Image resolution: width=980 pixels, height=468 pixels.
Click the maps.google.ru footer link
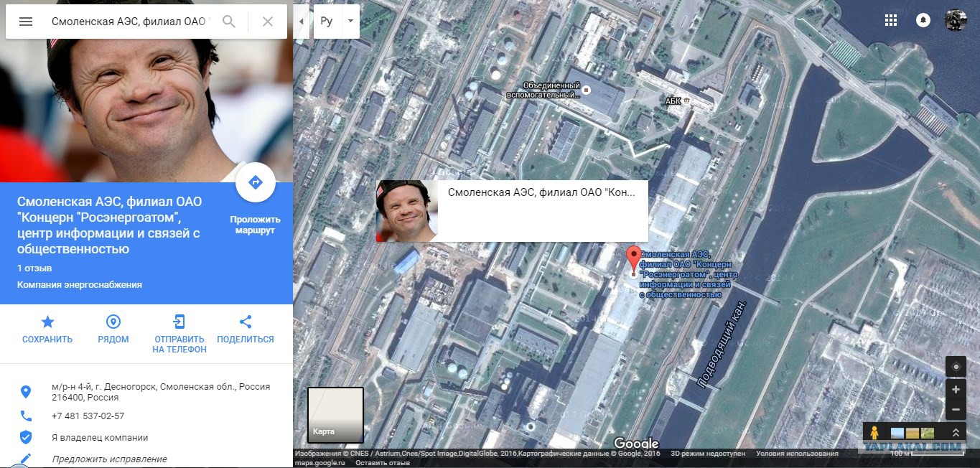pyautogui.click(x=320, y=463)
